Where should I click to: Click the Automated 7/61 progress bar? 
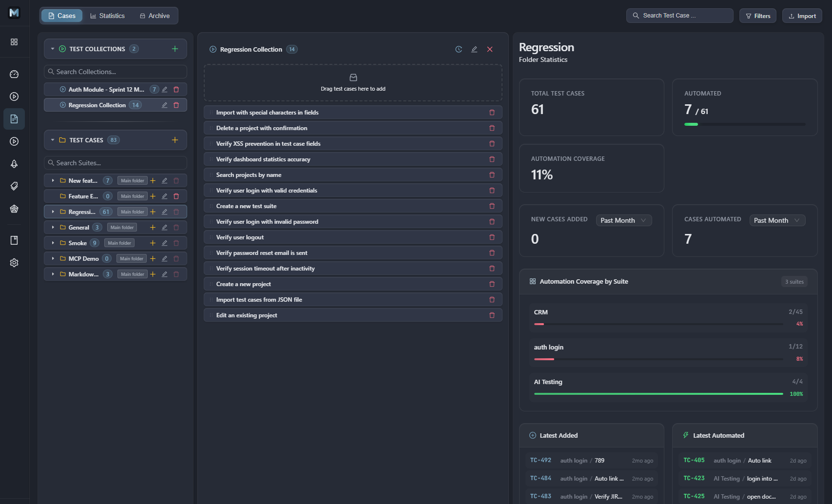point(745,124)
